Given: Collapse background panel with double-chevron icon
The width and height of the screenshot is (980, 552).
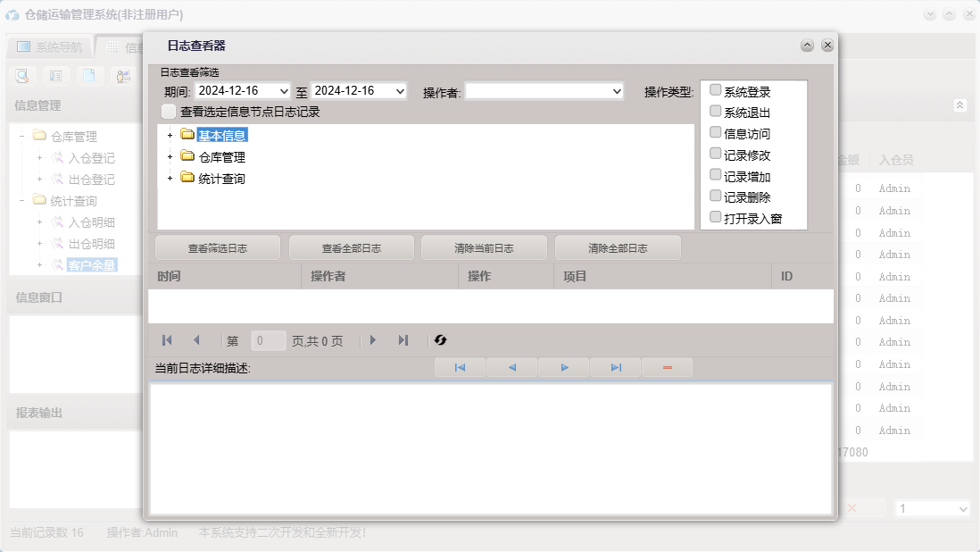Looking at the screenshot, I should (960, 105).
